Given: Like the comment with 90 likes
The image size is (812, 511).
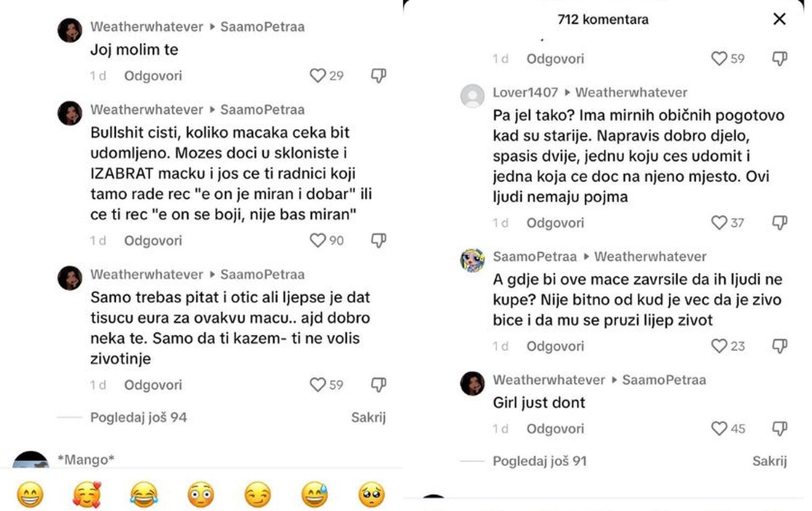Looking at the screenshot, I should pos(318,240).
